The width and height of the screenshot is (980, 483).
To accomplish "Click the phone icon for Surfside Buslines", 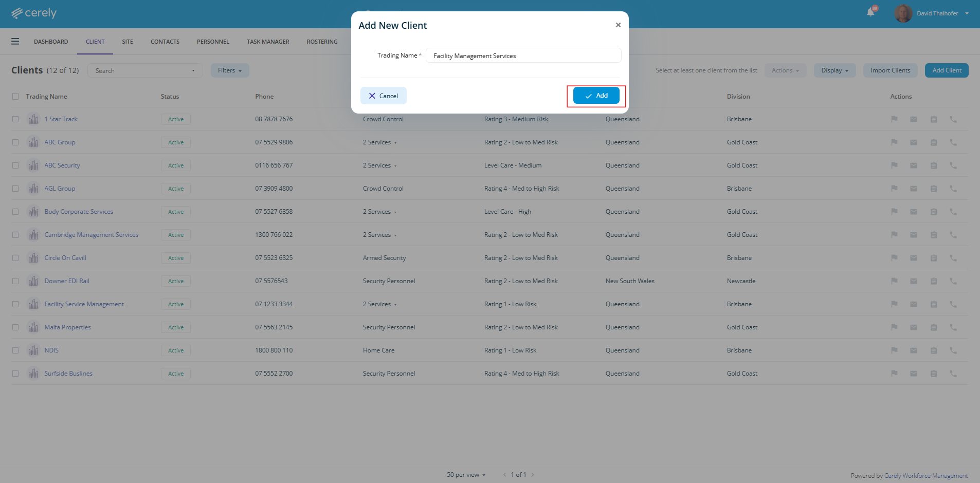I will coord(953,374).
